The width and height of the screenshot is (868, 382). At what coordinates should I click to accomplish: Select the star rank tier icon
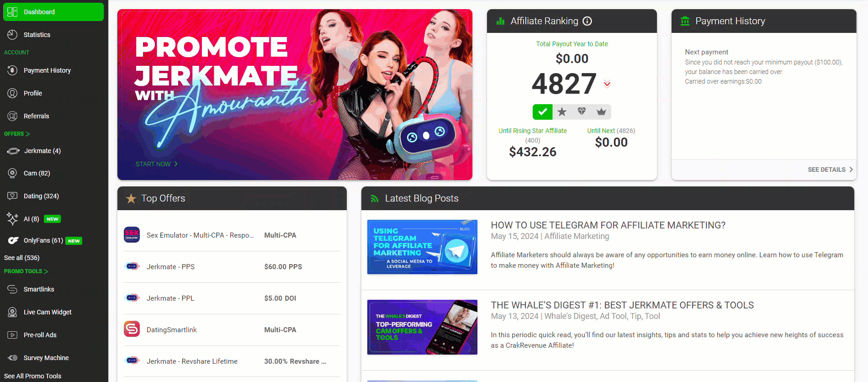[562, 112]
